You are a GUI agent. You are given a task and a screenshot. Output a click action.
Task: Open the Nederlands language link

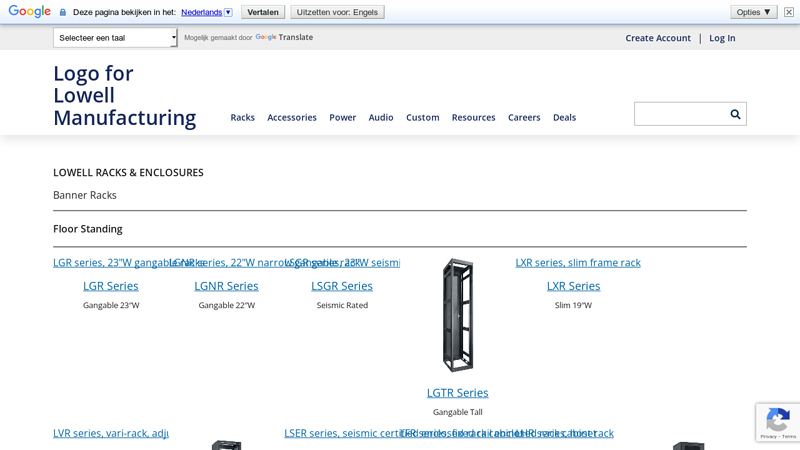tap(202, 12)
